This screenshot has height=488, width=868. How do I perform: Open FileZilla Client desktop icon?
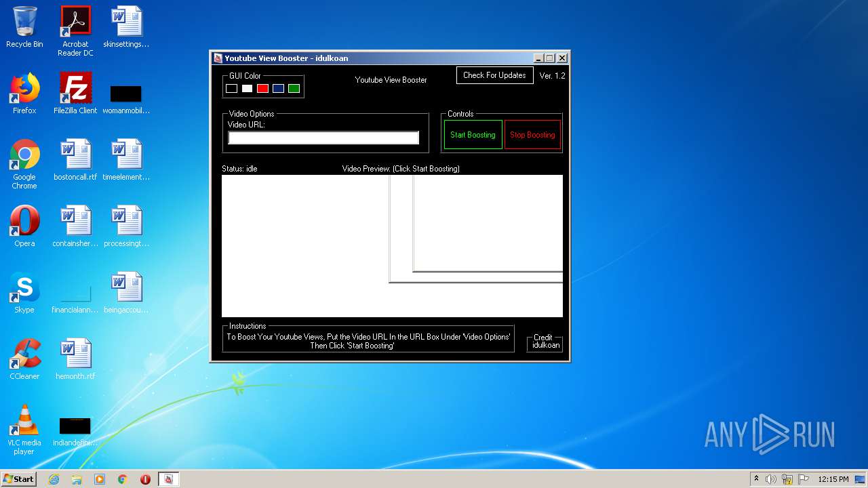tap(75, 94)
